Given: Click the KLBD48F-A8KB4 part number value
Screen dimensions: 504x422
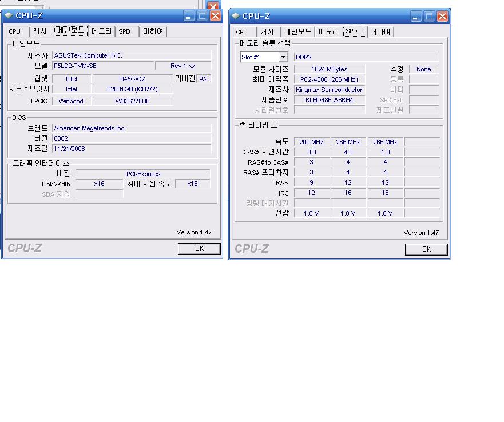Looking at the screenshot, I should pyautogui.click(x=330, y=100).
